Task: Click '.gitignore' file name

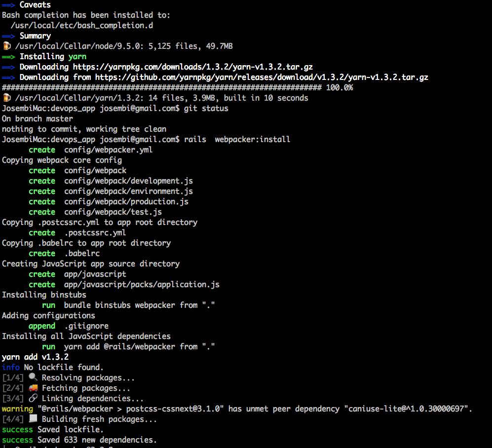Action: point(86,326)
